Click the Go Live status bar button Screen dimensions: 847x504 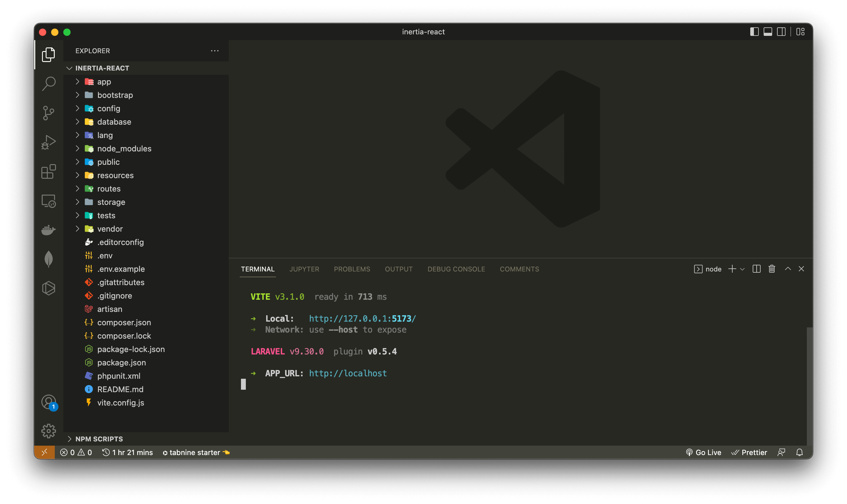704,452
